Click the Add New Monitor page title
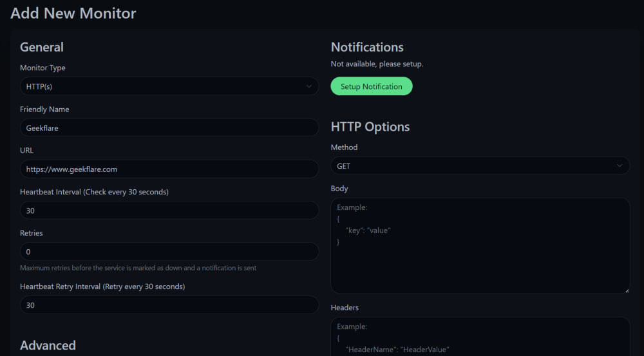The image size is (644, 356). coord(73,13)
